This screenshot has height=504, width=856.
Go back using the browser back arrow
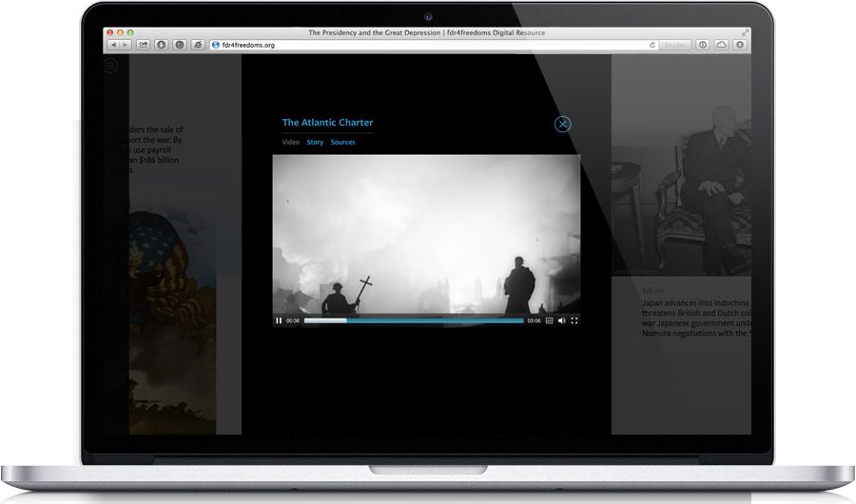tap(113, 45)
